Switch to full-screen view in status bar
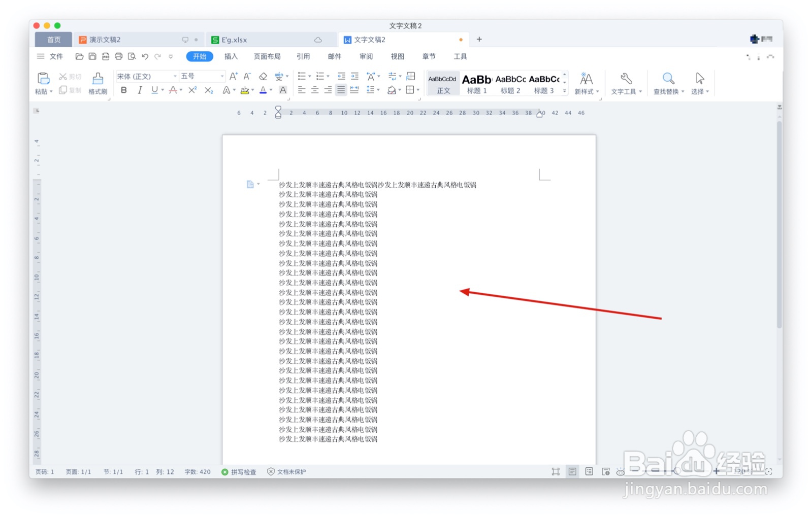The image size is (812, 517). point(556,472)
